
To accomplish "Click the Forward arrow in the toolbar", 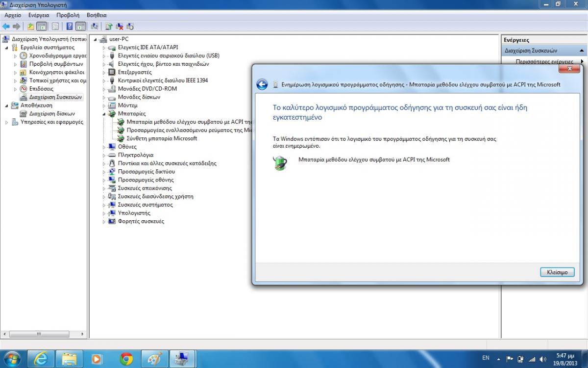I will pyautogui.click(x=16, y=26).
